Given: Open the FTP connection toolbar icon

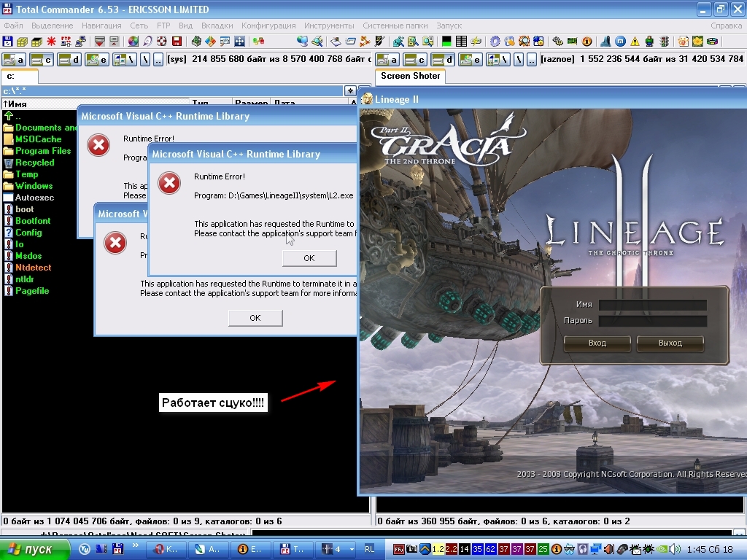Looking at the screenshot, I should point(66,42).
